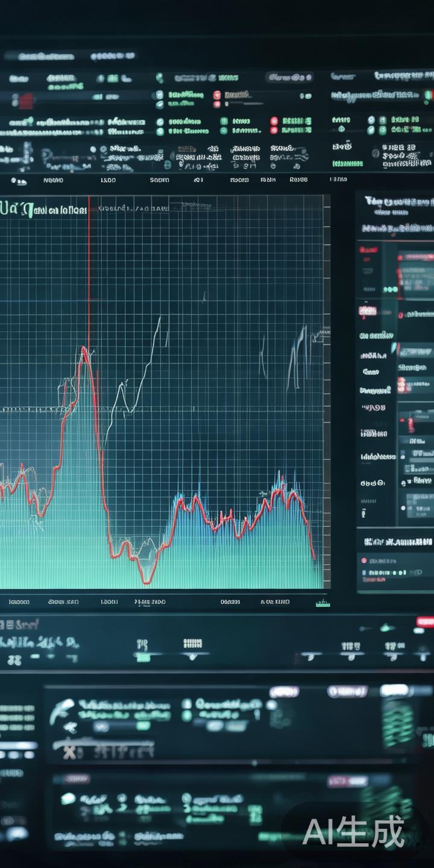Select the teal pointer marker in right sidebar
The width and height of the screenshot is (434, 868).
point(394,348)
